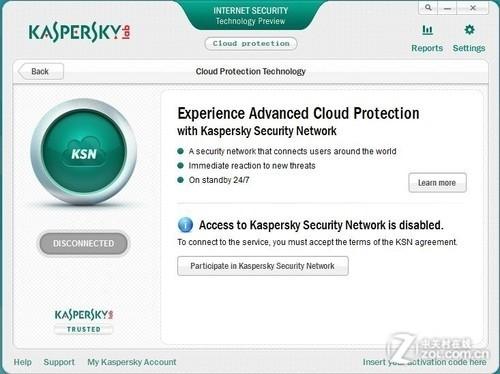Click the blue information icon

click(x=185, y=225)
